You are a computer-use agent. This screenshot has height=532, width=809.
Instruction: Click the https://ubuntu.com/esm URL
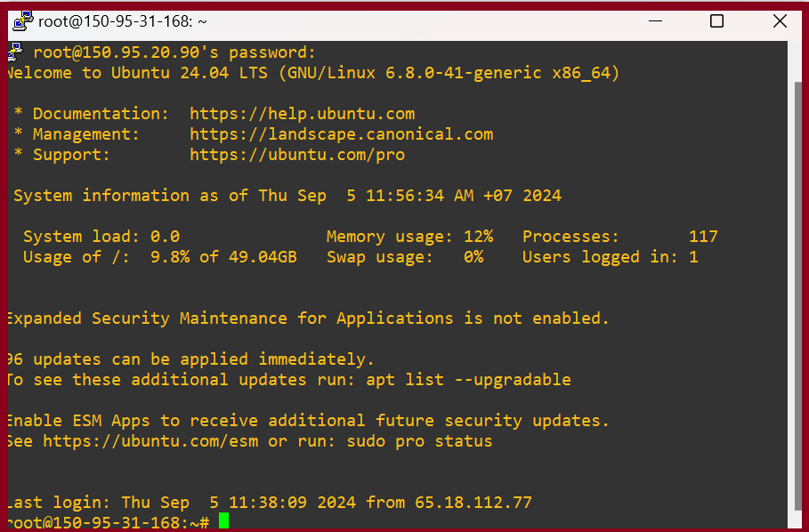(x=150, y=441)
